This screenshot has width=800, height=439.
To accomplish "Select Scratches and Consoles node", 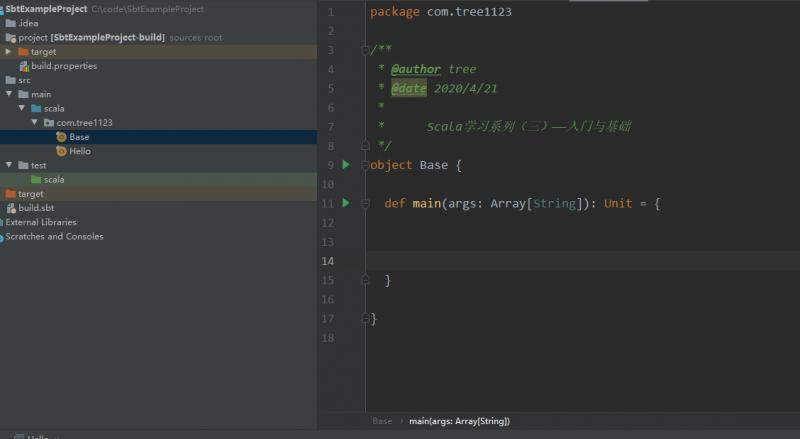I will click(x=54, y=236).
